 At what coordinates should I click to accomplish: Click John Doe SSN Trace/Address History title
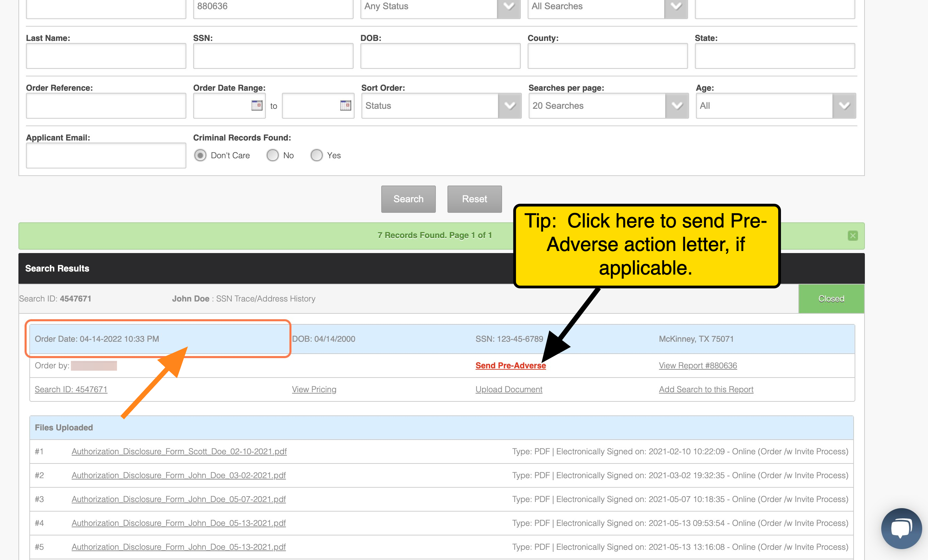tap(244, 299)
